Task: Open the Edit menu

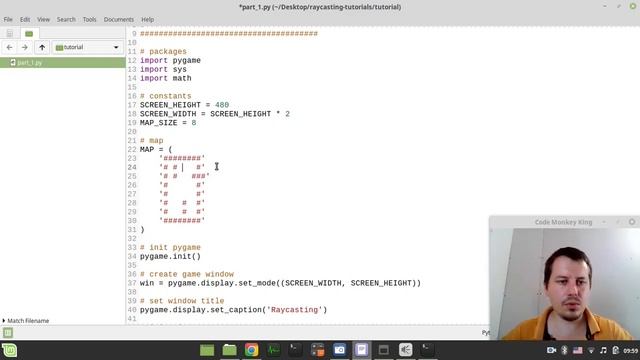Action: click(x=25, y=19)
